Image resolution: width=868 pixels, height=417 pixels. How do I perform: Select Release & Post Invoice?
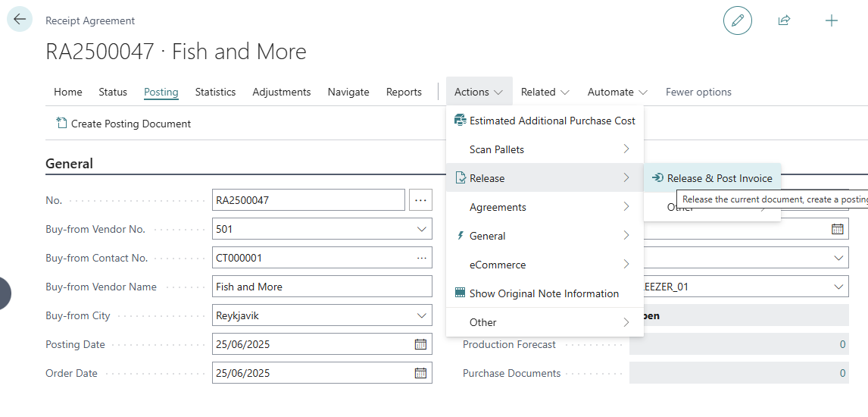tap(719, 178)
